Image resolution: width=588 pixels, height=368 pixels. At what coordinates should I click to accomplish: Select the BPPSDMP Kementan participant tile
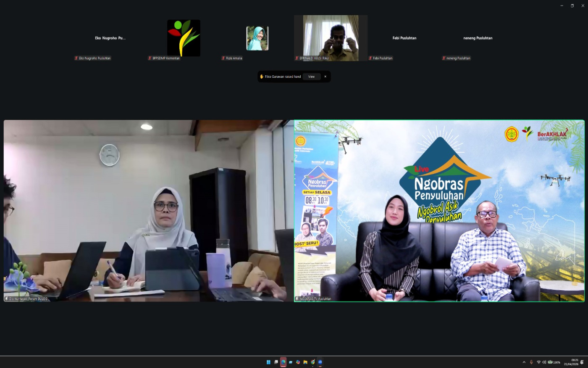point(184,38)
